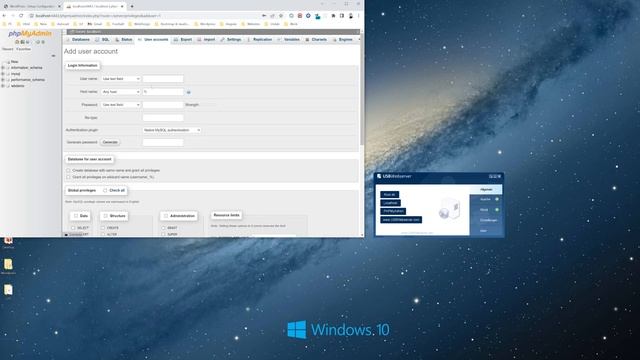Tick the Data privileges group checkbox
This screenshot has height=360, width=640.
point(76,216)
